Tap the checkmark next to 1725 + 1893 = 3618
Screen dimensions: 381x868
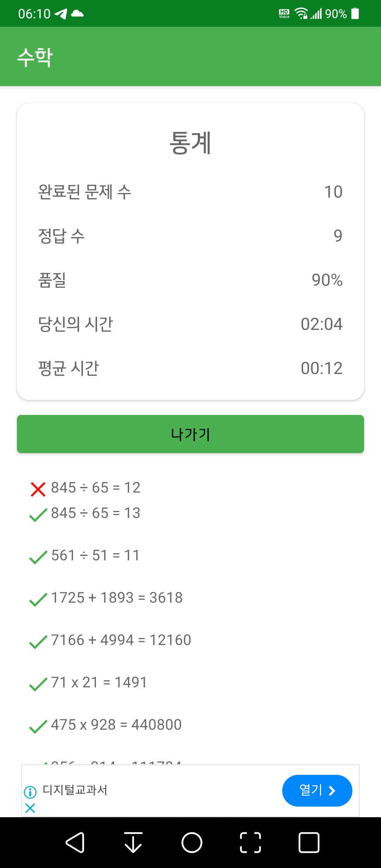(38, 599)
